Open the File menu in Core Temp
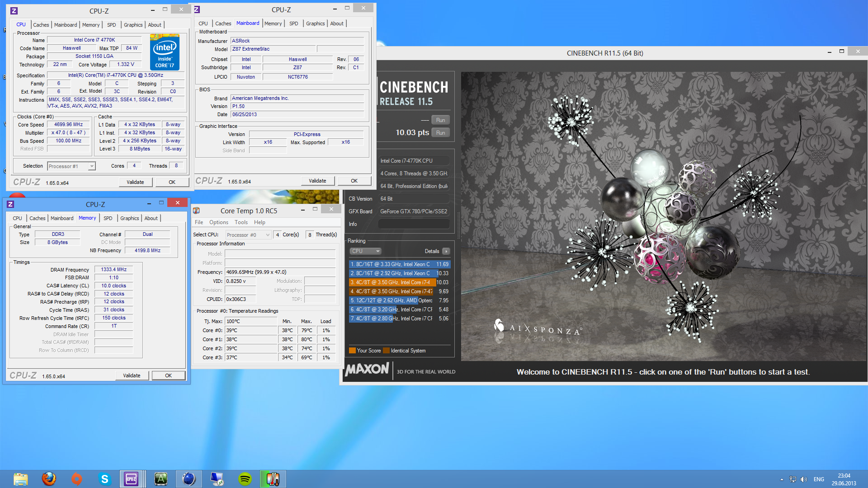Screen dimensions: 868x488 (x=199, y=222)
